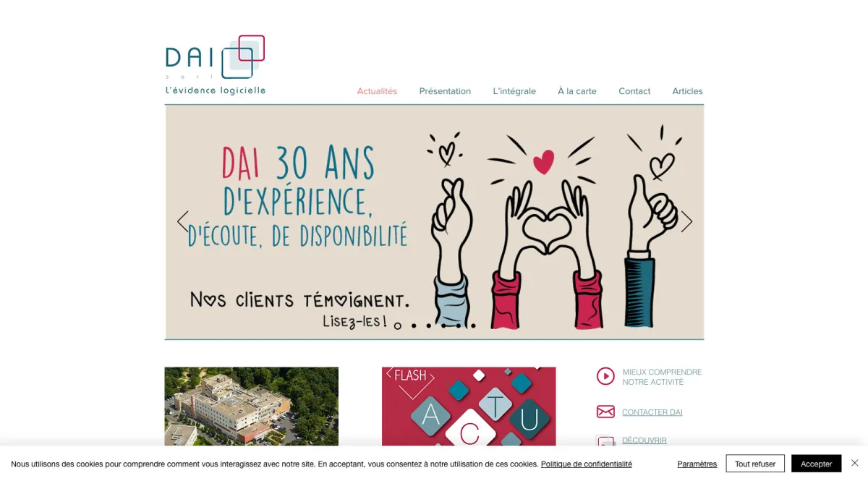The width and height of the screenshot is (868, 481).
Task: Dismiss cookie banner with X icon
Action: coord(854,463)
